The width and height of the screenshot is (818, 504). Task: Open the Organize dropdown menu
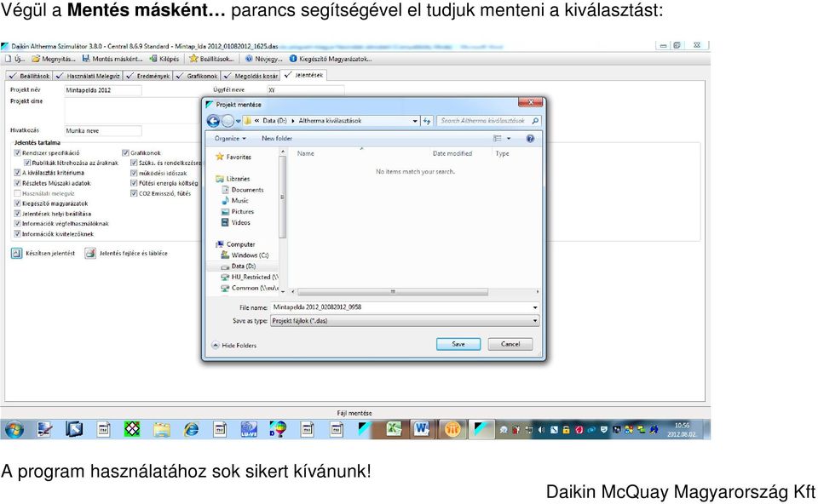tap(230, 139)
